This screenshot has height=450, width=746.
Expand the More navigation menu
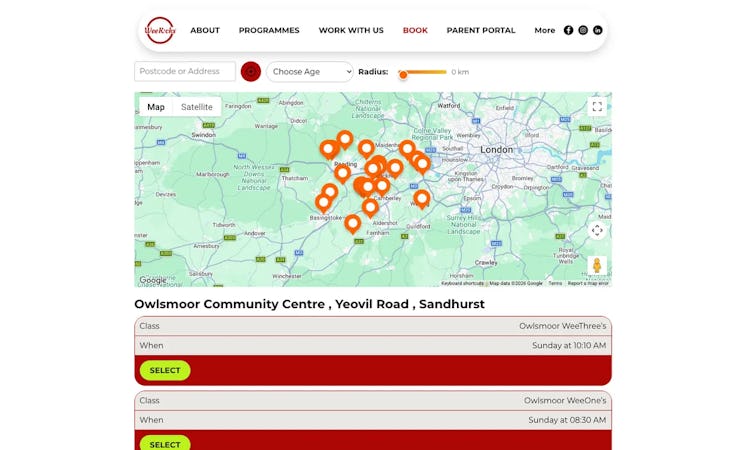(x=545, y=30)
